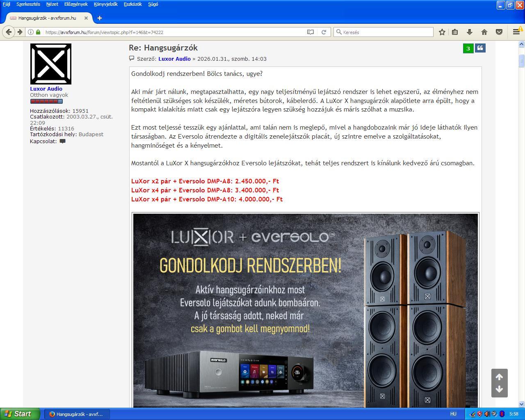Click the Luxor Audio username under avatar
This screenshot has height=420, width=525.
(x=46, y=89)
